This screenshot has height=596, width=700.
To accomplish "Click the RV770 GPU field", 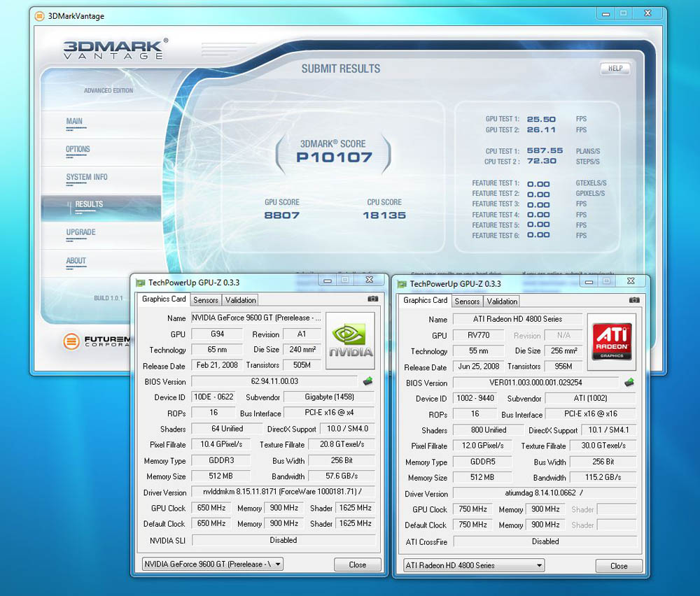I will click(x=479, y=336).
